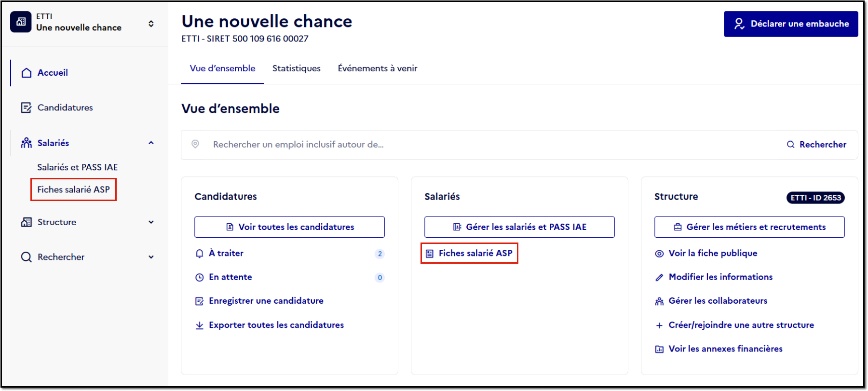868x391 pixels.
Task: Click the Accueil home icon
Action: point(27,73)
